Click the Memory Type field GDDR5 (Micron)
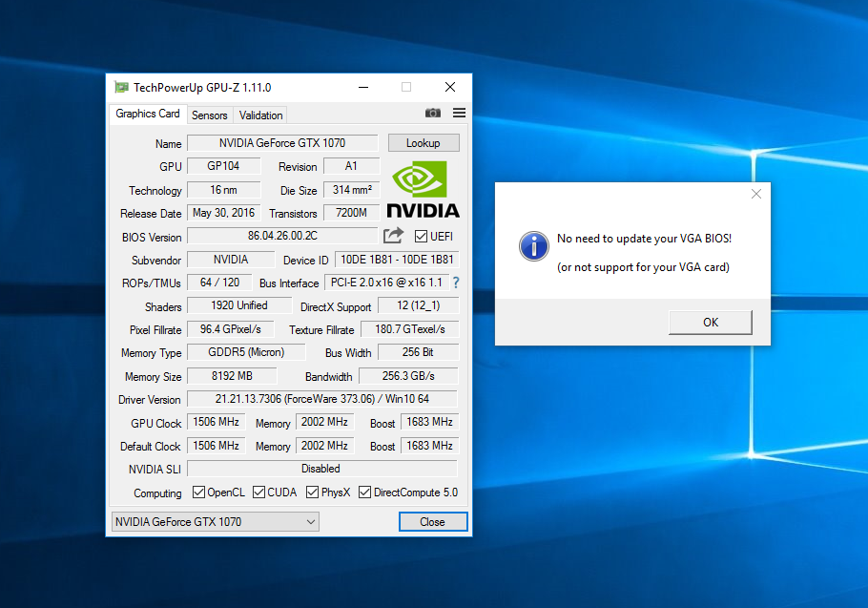Viewport: 868px width, 608px height. click(x=246, y=352)
